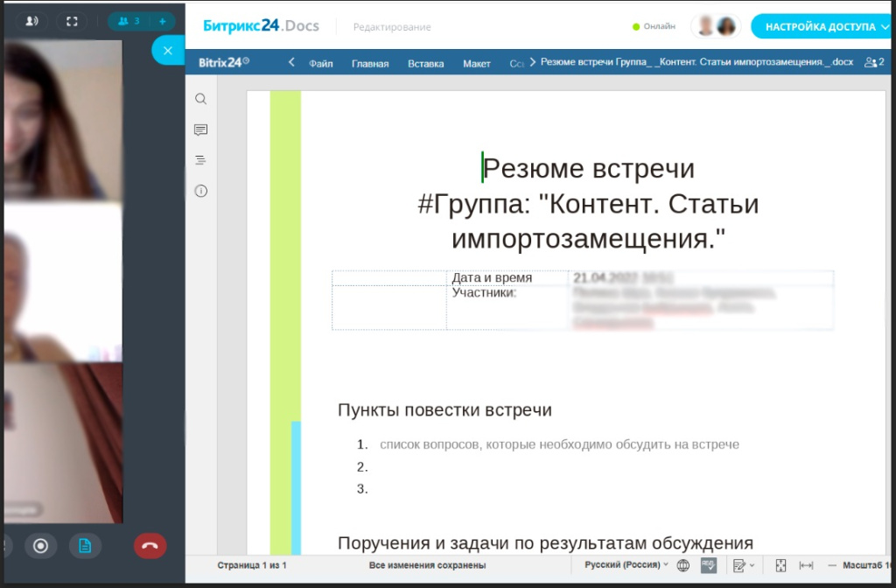This screenshot has width=896, height=588.
Task: Show the document info panel
Action: [x=200, y=191]
